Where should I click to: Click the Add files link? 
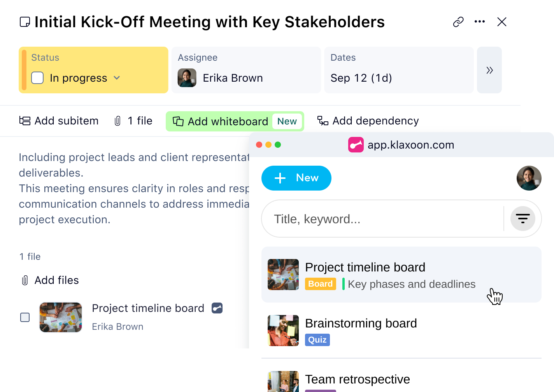[x=56, y=280]
